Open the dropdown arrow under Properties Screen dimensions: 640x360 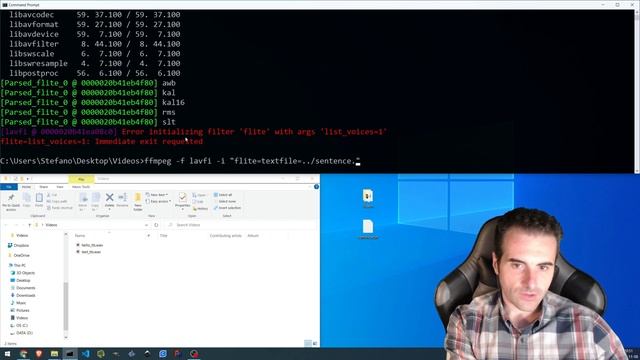[x=182, y=209]
